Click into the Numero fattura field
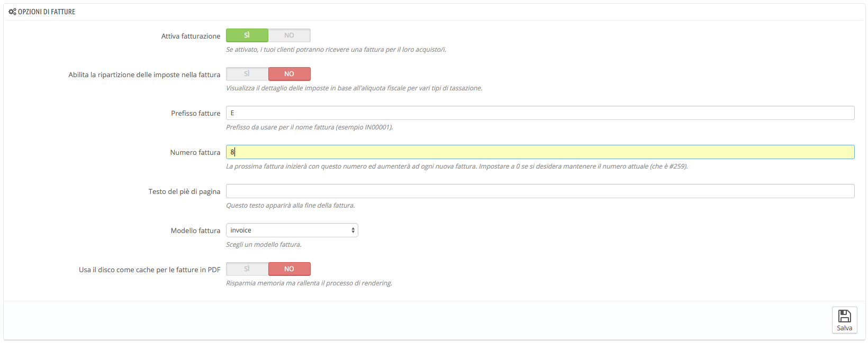Viewport: 868px width, 343px height. pyautogui.click(x=540, y=152)
